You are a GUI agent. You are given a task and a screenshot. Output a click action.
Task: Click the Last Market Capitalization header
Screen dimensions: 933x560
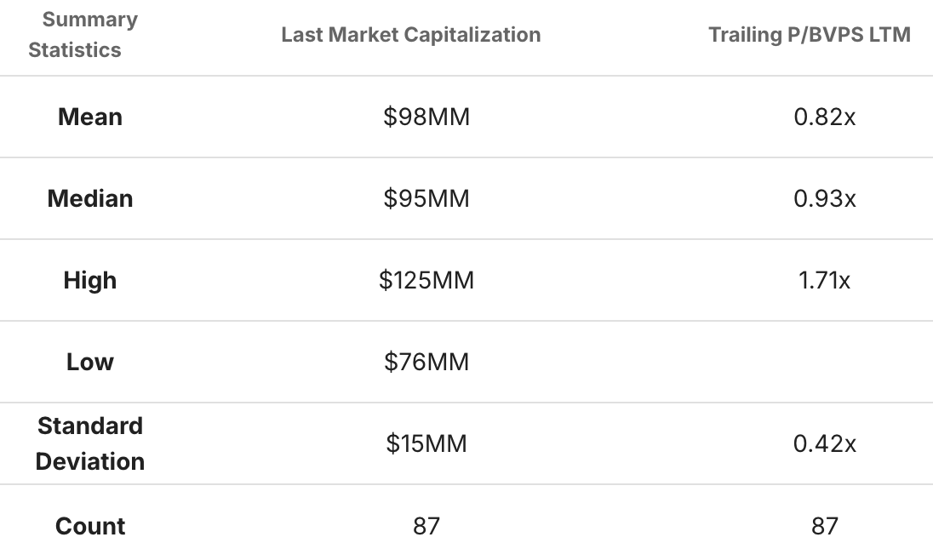[x=410, y=35]
